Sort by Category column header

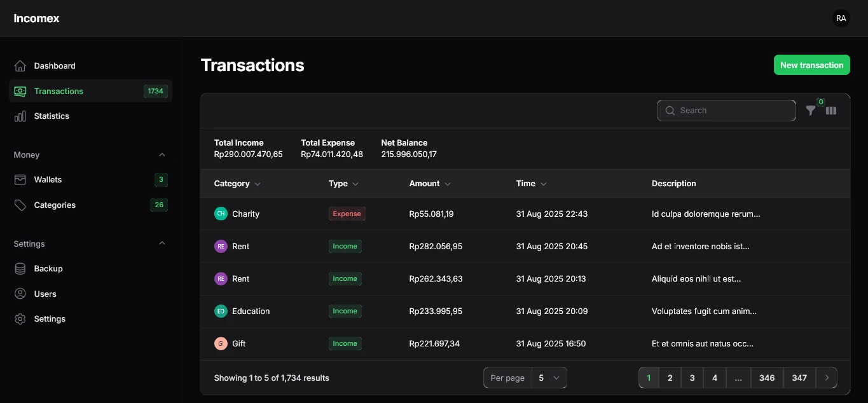click(237, 184)
